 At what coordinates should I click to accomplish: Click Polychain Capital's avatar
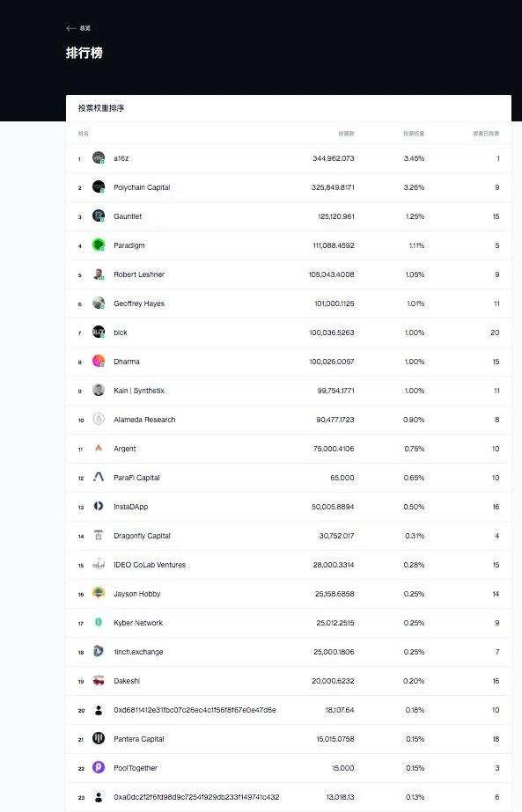tap(99, 187)
